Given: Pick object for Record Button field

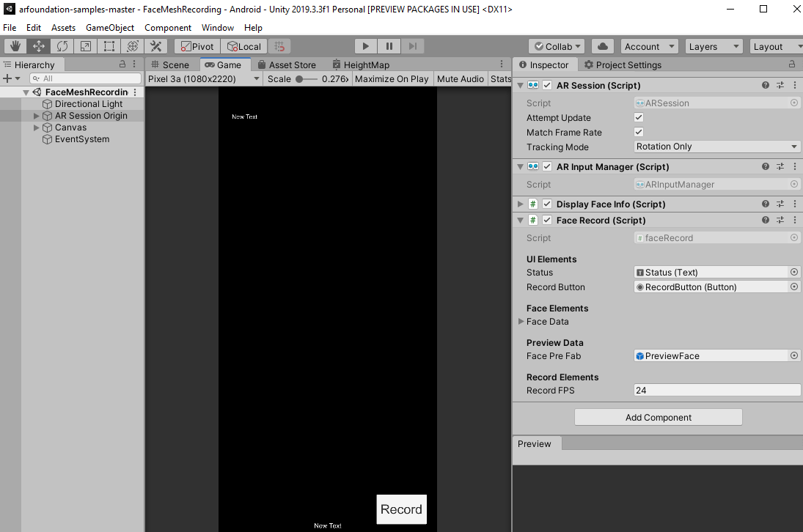Looking at the screenshot, I should pyautogui.click(x=794, y=287).
